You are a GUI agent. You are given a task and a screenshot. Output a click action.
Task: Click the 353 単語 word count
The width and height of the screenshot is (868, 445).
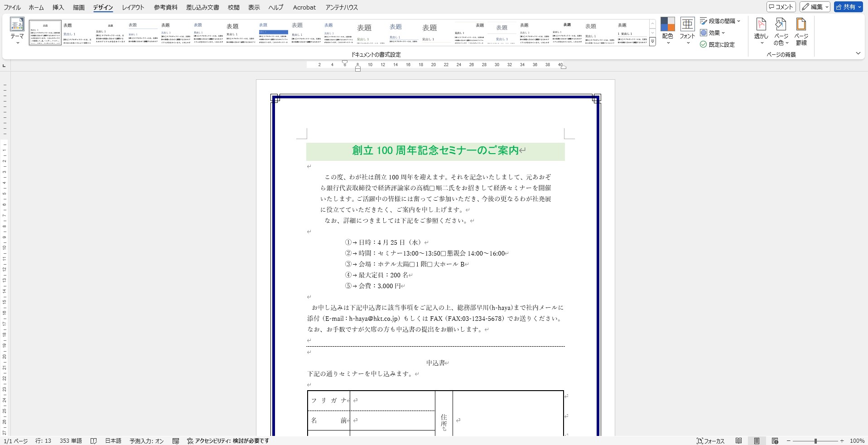[71, 441]
